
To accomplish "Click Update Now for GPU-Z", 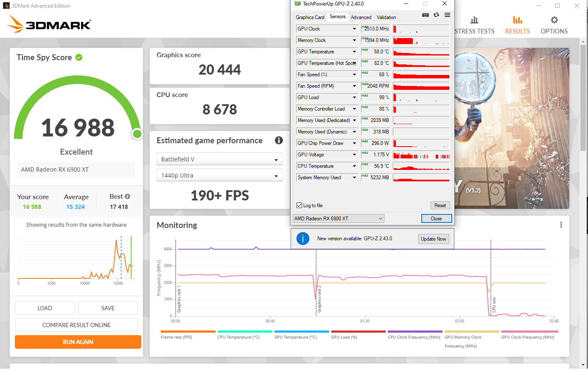I will click(433, 239).
